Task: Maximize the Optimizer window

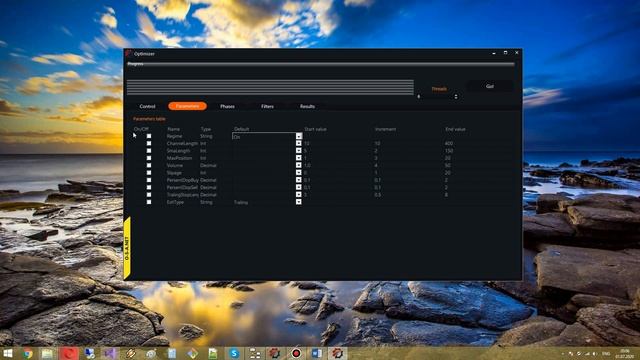Action: point(505,53)
